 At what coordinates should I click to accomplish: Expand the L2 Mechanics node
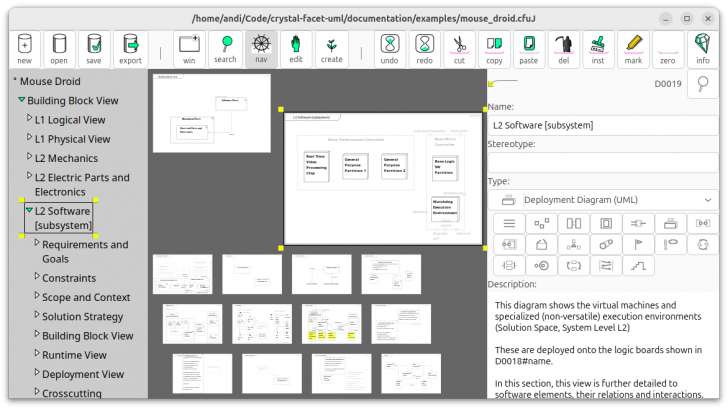click(29, 157)
